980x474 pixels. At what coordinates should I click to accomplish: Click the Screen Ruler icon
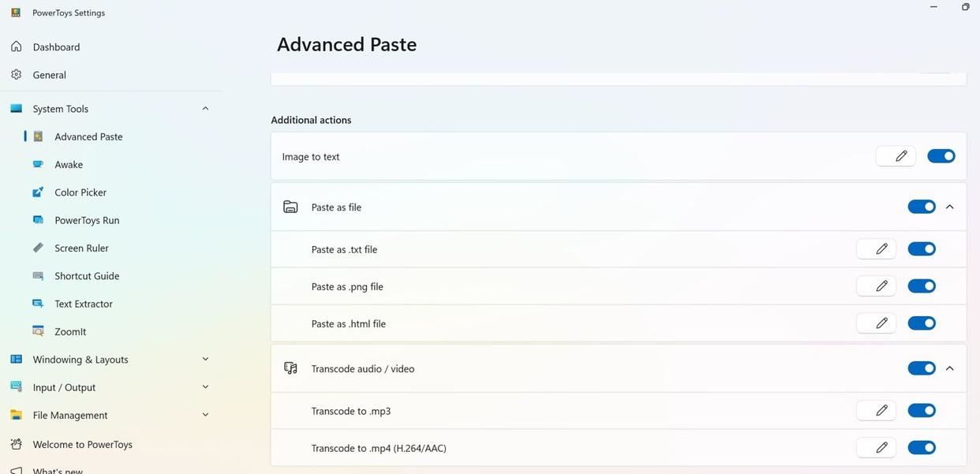click(38, 248)
